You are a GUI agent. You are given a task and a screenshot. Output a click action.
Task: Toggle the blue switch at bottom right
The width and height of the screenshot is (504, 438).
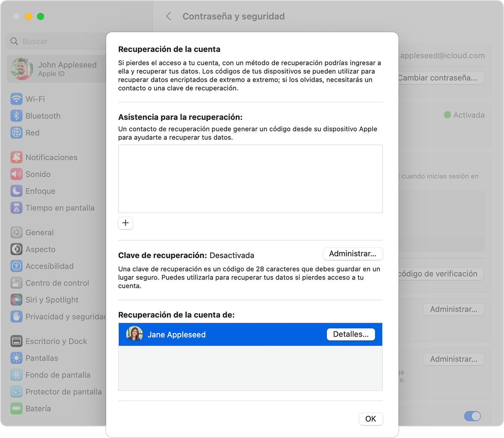pyautogui.click(x=472, y=416)
